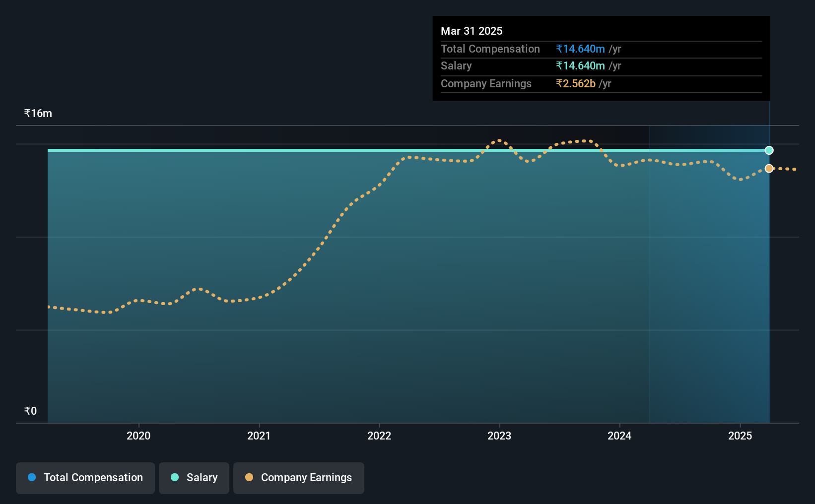Toggle the Total Compensation legend button
This screenshot has width=815, height=504.
85,478
